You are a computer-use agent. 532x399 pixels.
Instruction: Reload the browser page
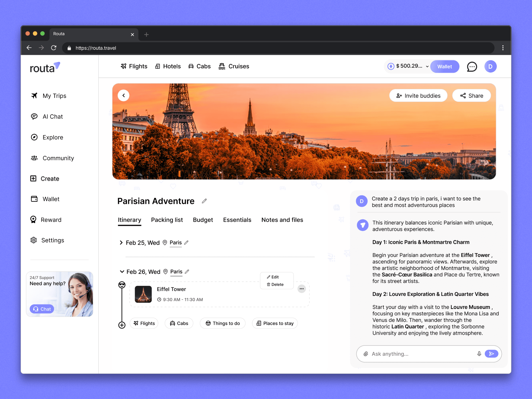[54, 48]
